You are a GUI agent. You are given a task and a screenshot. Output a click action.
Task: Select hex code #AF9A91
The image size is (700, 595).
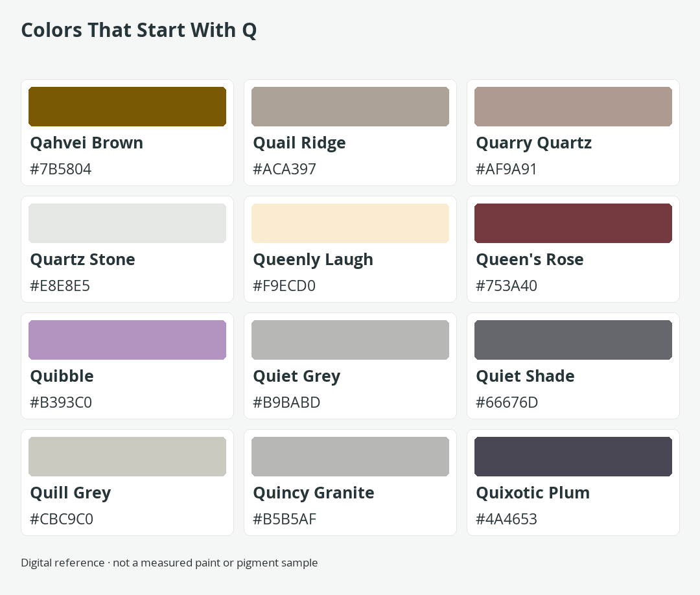506,169
